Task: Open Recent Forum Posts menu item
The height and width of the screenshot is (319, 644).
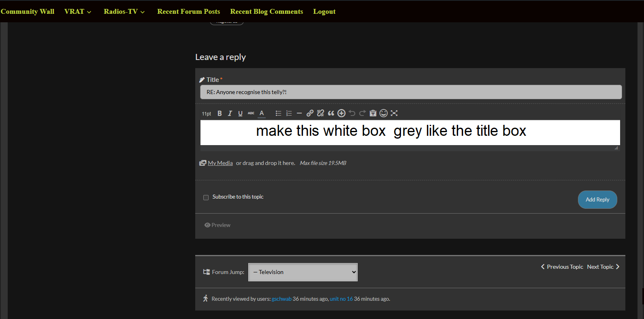Action: [x=188, y=11]
